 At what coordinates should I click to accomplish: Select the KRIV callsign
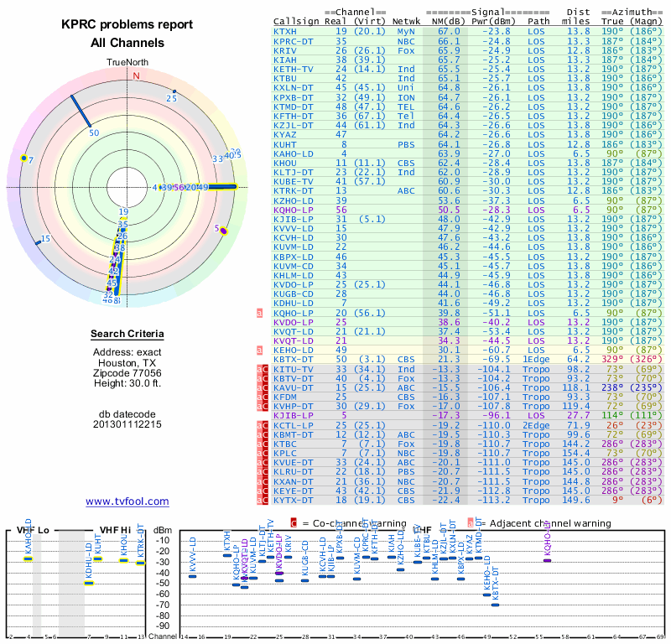(x=285, y=50)
